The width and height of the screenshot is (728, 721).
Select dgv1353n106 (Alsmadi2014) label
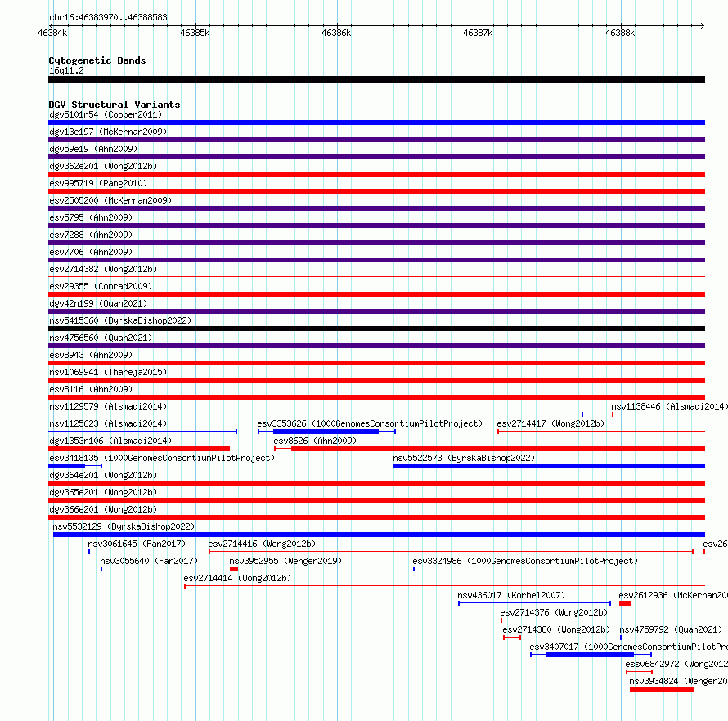110,441
